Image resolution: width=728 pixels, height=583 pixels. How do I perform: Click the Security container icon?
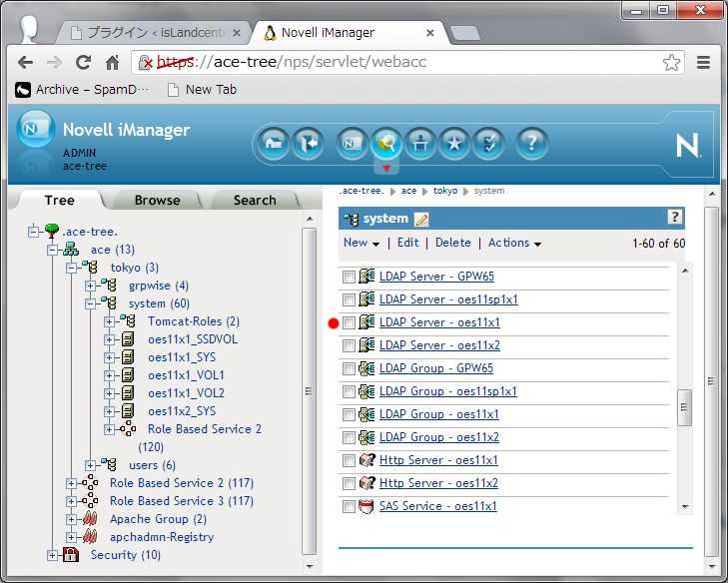click(x=71, y=554)
